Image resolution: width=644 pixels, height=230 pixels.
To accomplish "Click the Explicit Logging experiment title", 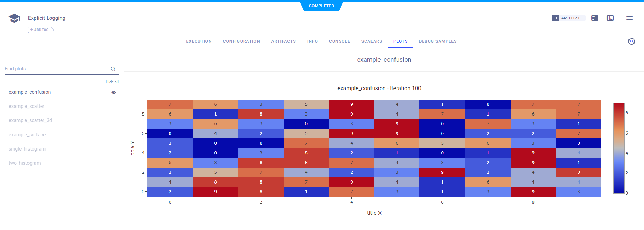I will (x=47, y=18).
